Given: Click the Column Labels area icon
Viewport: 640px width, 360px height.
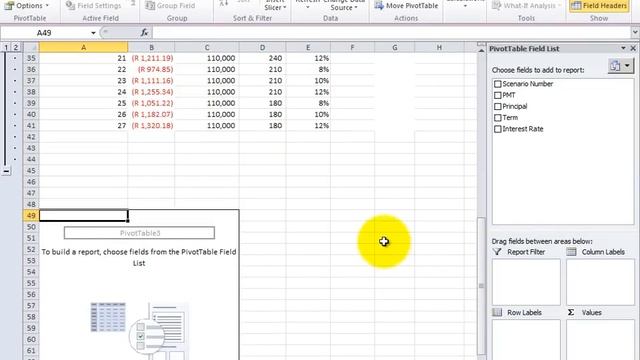Looking at the screenshot, I should click(571, 252).
